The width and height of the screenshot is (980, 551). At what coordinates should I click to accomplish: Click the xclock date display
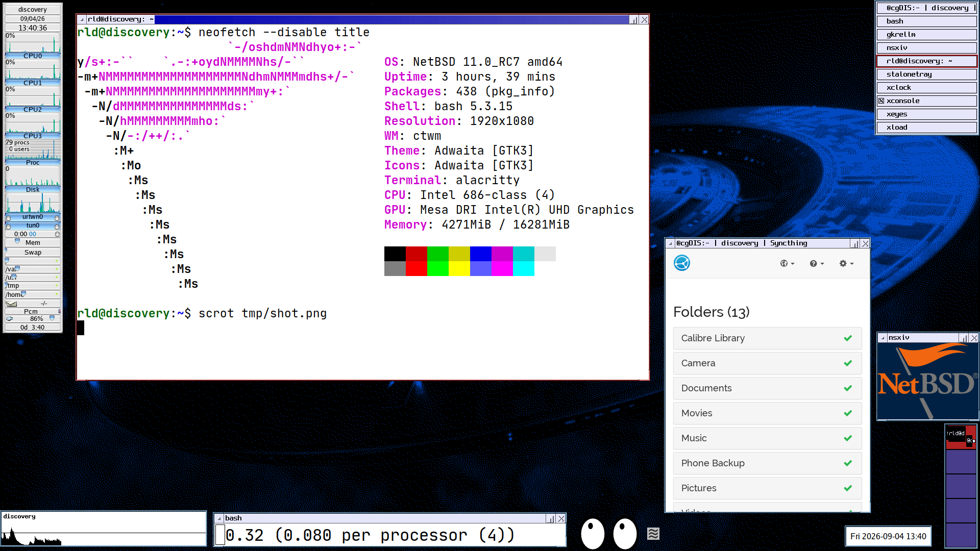pos(888,536)
